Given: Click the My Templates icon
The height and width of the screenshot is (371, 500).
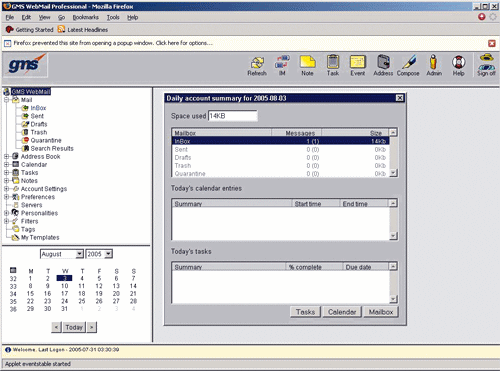Looking at the screenshot, I should 16,237.
